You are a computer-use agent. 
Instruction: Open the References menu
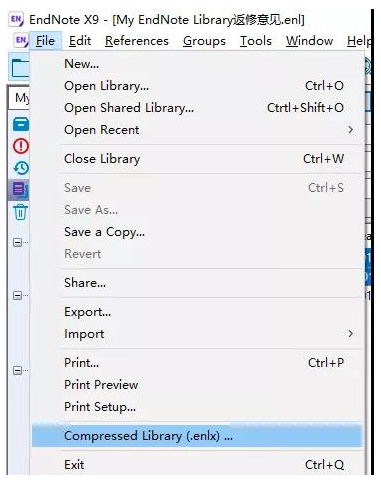tap(137, 41)
